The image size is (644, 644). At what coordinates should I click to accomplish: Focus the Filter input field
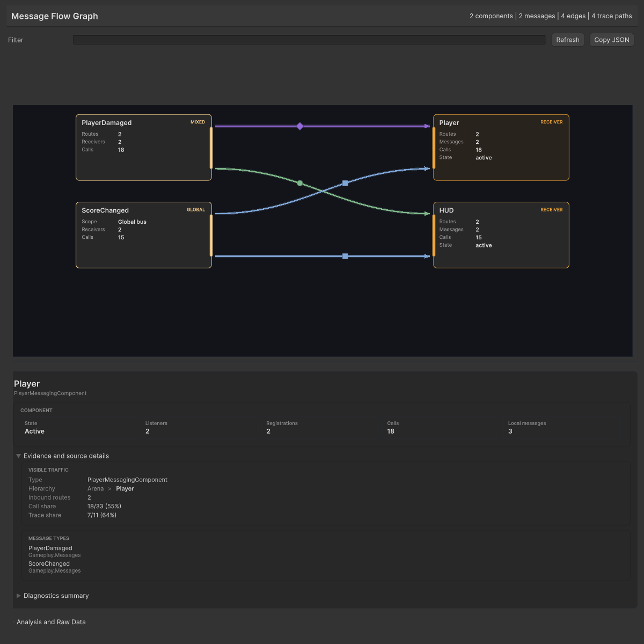(309, 40)
